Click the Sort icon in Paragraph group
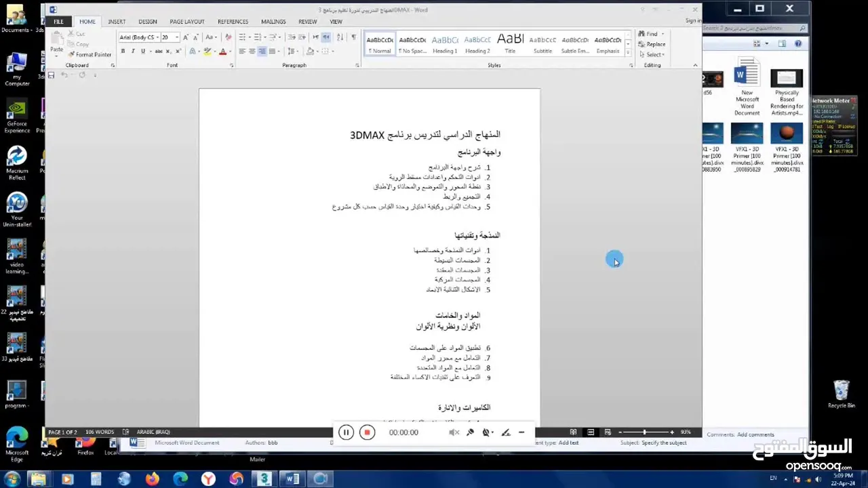 tap(340, 37)
